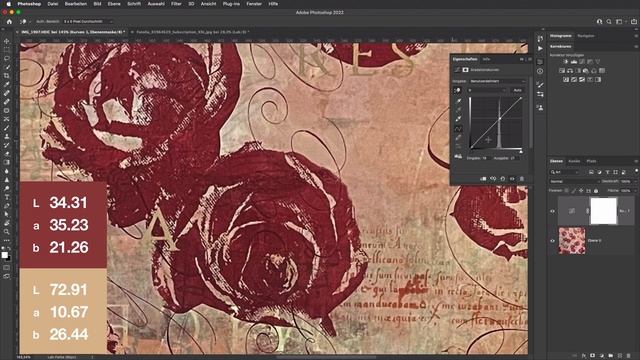The width and height of the screenshot is (640, 360).
Task: Add layer mask from Ebenen footer
Action: 593,356
